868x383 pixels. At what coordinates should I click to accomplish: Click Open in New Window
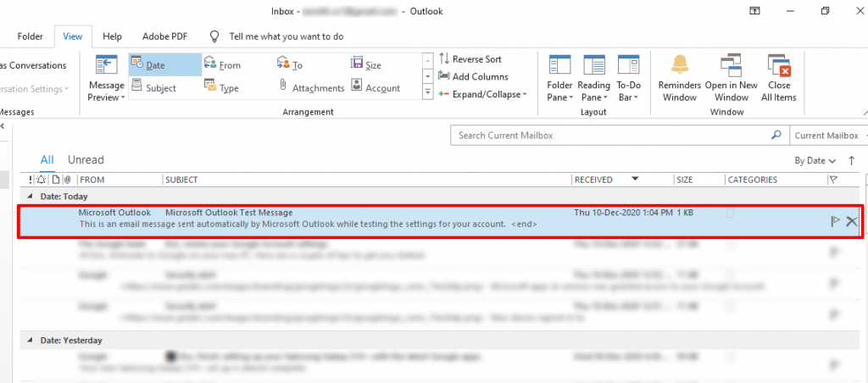(x=731, y=79)
